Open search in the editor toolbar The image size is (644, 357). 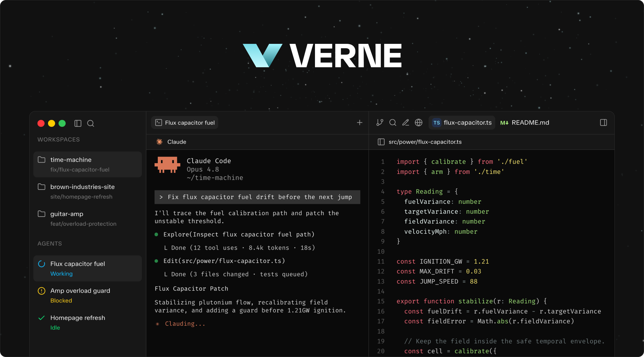coord(393,123)
